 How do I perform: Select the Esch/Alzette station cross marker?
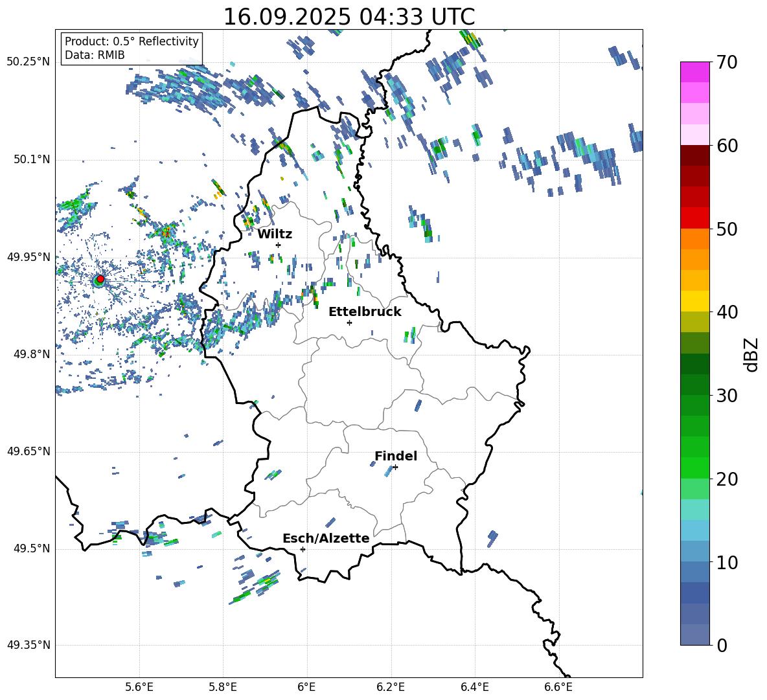click(x=303, y=549)
